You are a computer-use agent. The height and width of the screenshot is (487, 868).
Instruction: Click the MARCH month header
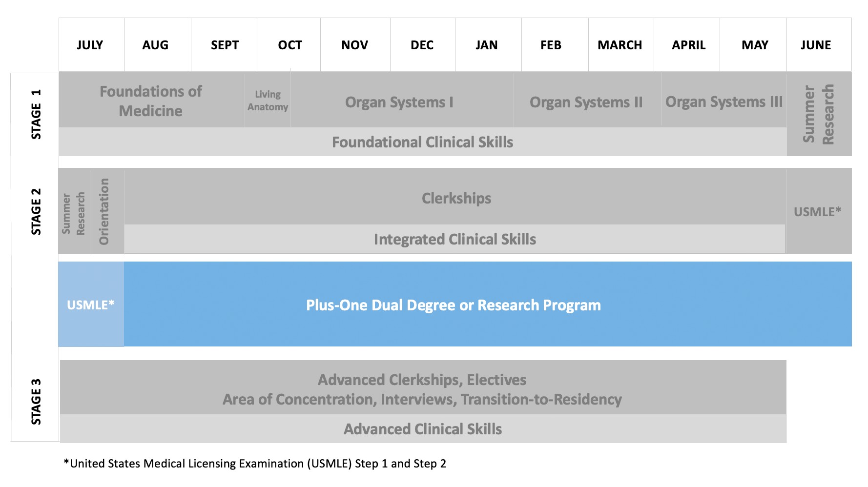coord(620,45)
